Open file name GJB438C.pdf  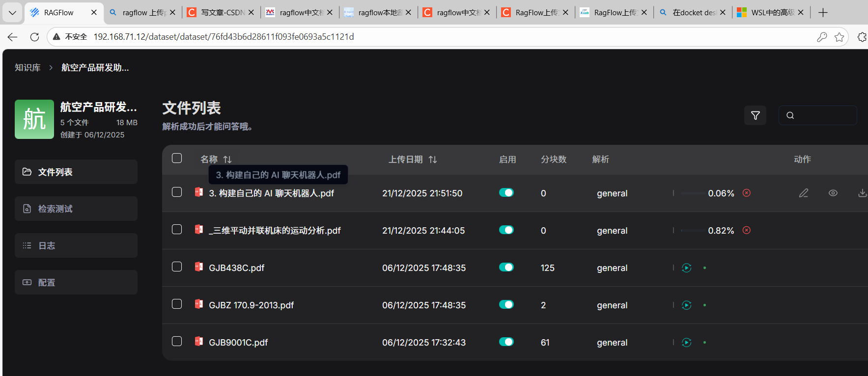click(x=237, y=268)
